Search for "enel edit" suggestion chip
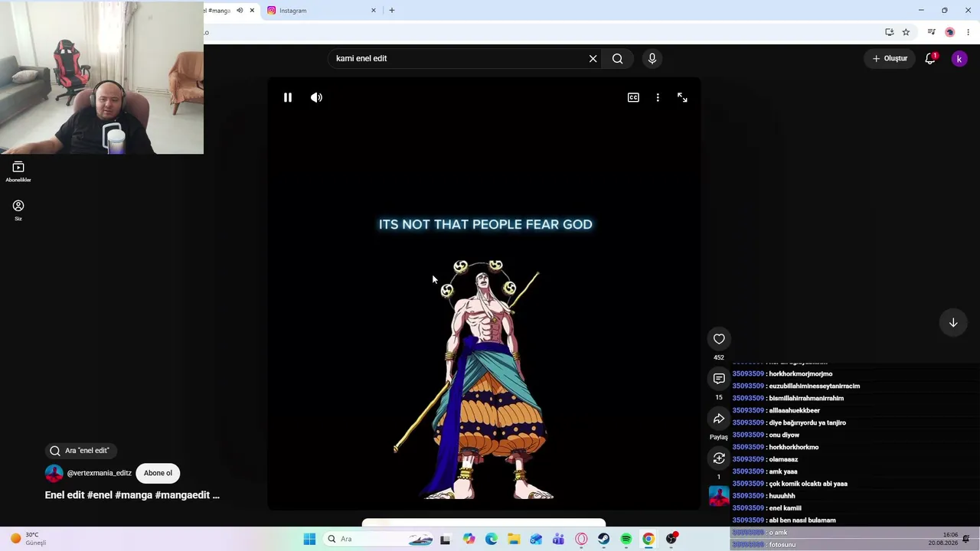Viewport: 980px width, 551px height. coord(80,451)
